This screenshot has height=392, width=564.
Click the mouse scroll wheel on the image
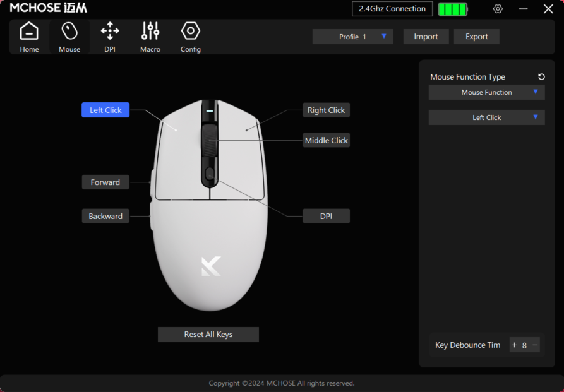(209, 140)
